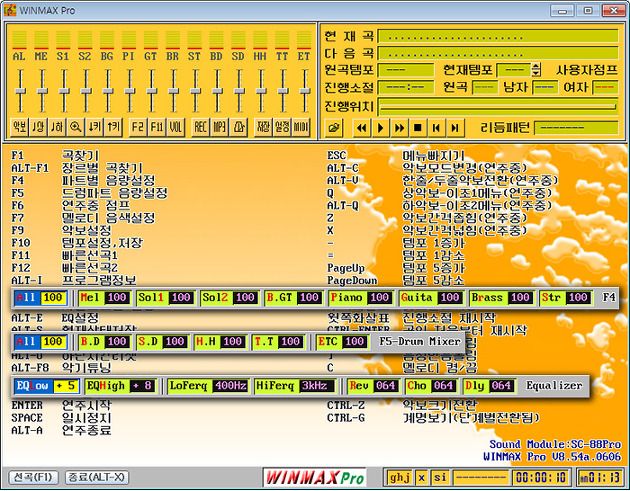The height and width of the screenshot is (491, 630).
Task: Skip to the next track
Action: coord(455,128)
